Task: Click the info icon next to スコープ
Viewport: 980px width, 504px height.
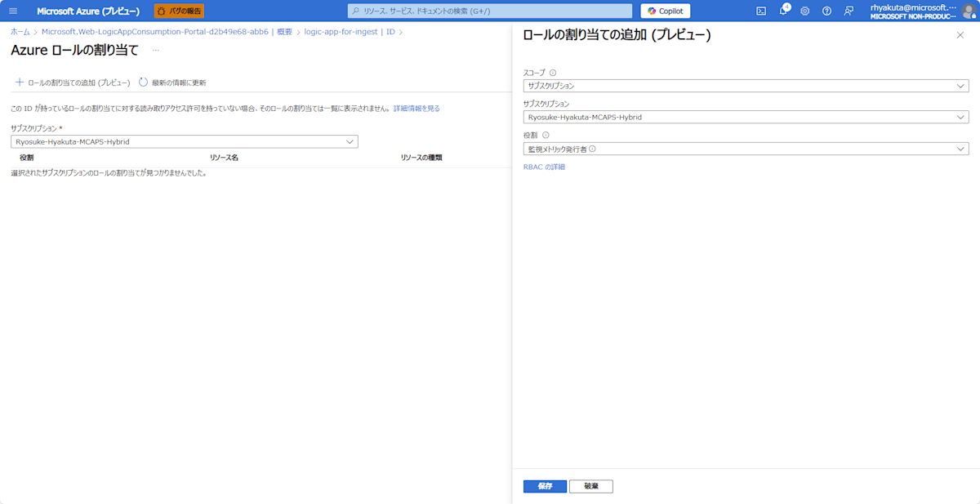Action: (x=553, y=73)
